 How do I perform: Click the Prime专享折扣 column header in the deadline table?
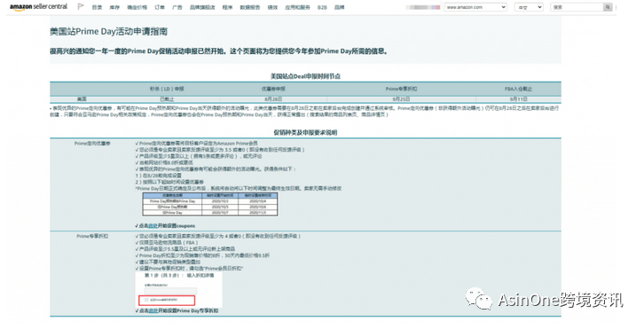pyautogui.click(x=401, y=89)
